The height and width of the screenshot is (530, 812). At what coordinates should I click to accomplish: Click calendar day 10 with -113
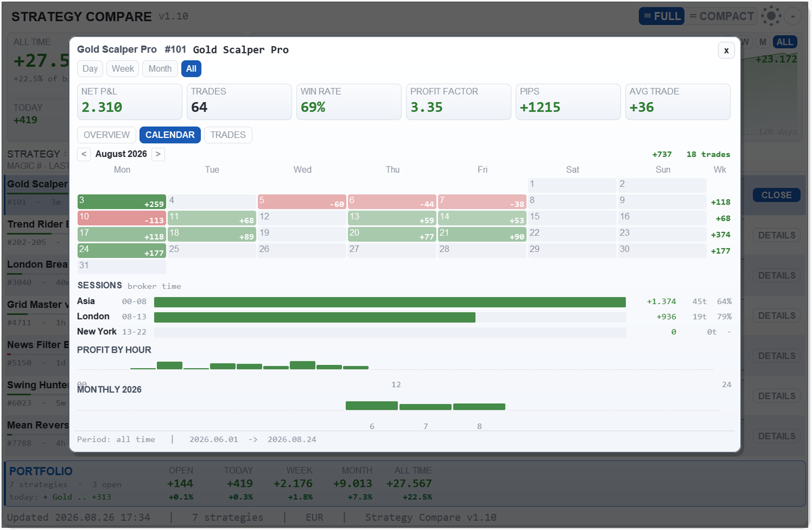click(122, 218)
